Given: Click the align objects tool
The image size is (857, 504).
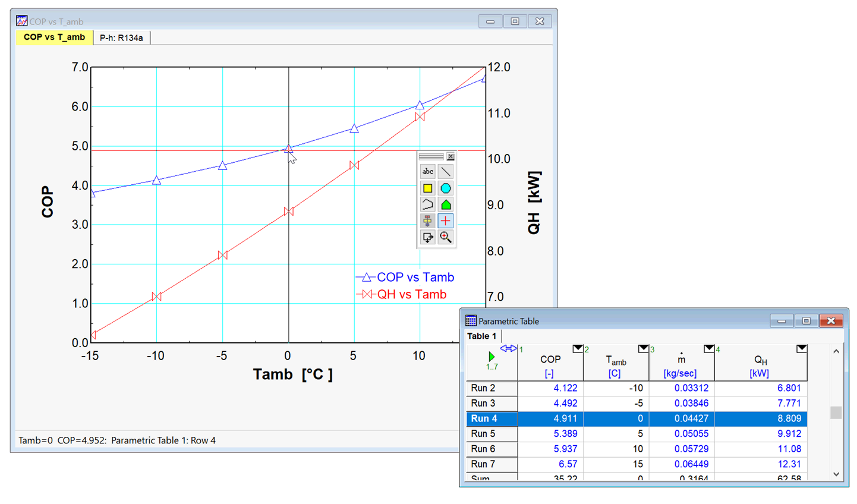Looking at the screenshot, I should (x=427, y=221).
